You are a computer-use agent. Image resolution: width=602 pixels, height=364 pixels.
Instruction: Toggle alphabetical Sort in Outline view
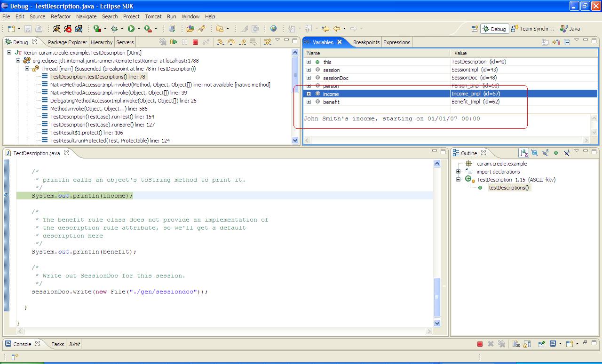pyautogui.click(x=524, y=153)
